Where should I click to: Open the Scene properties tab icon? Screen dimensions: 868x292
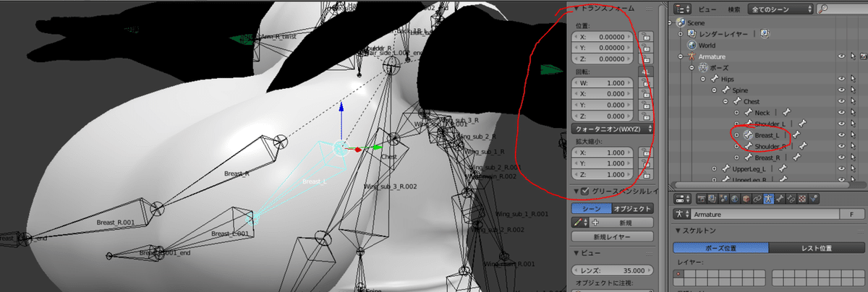click(x=723, y=199)
